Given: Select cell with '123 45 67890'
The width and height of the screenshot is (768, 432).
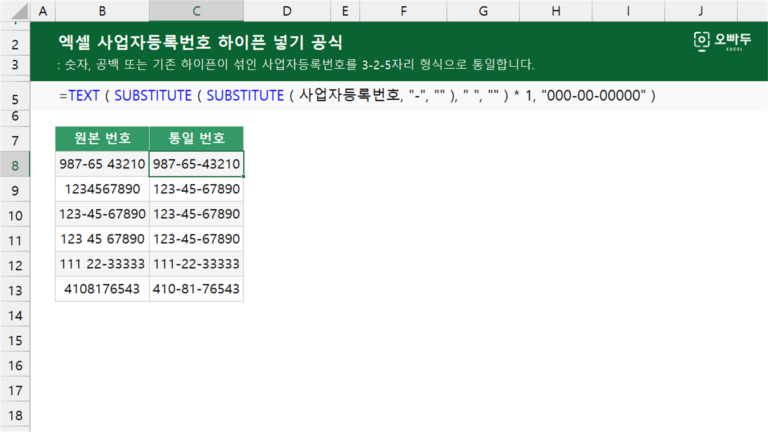Looking at the screenshot, I should point(102,239).
